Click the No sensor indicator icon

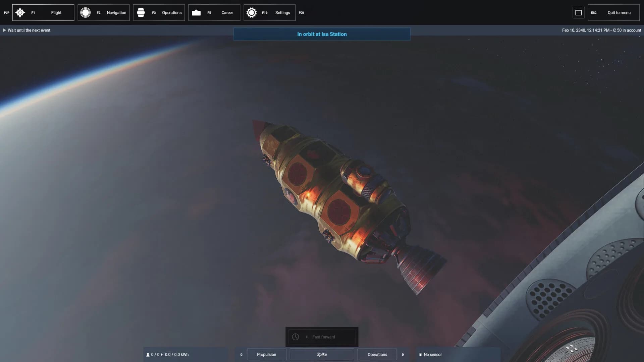pos(421,355)
